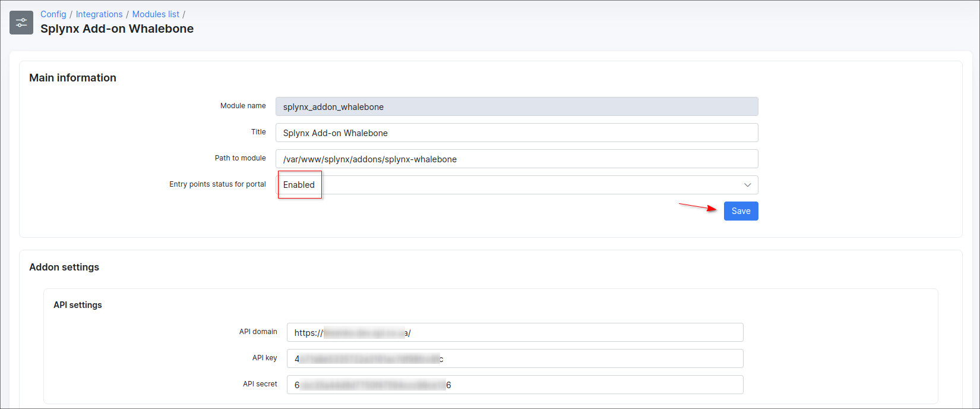Open the Entry points status dropdown showing Enabled
This screenshot has height=409, width=980.
(x=516, y=185)
